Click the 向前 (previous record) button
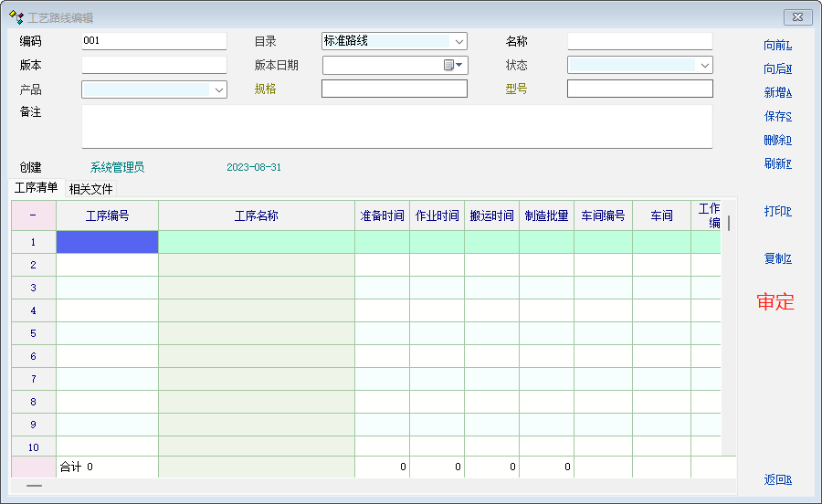822x504 pixels. coord(777,45)
